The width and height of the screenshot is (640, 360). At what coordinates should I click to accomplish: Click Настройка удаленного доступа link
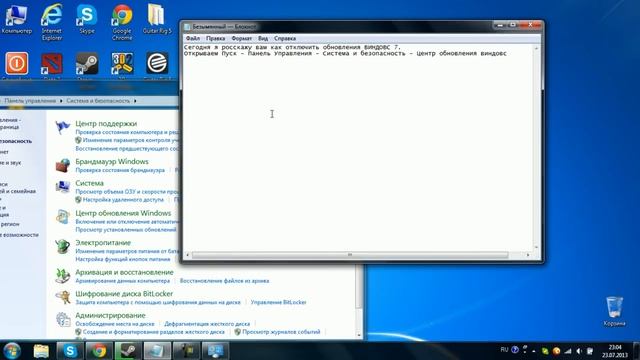pyautogui.click(x=123, y=200)
